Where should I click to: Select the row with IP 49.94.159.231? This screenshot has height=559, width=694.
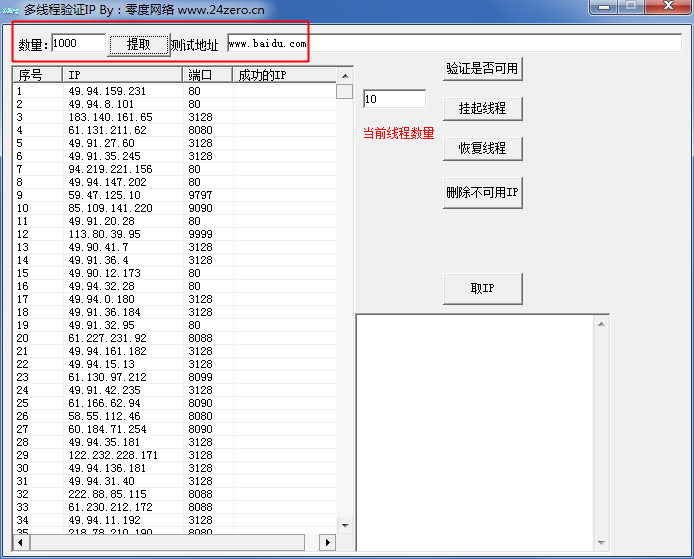[174, 91]
